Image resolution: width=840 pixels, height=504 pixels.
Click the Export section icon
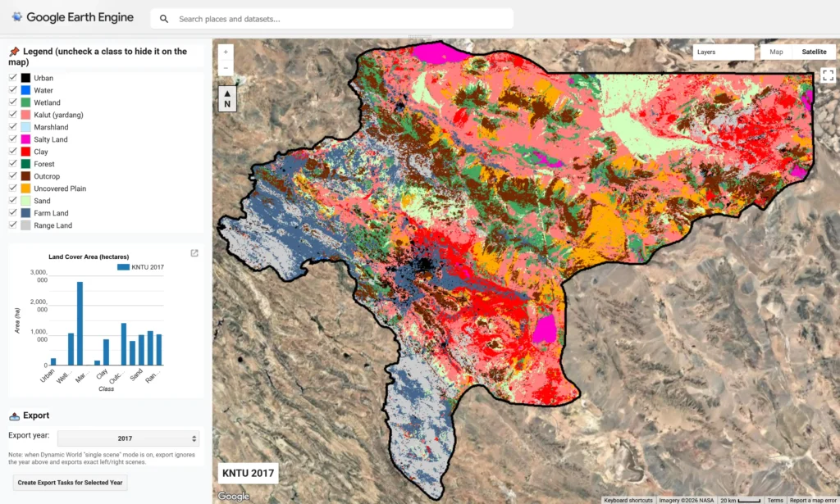(x=15, y=415)
